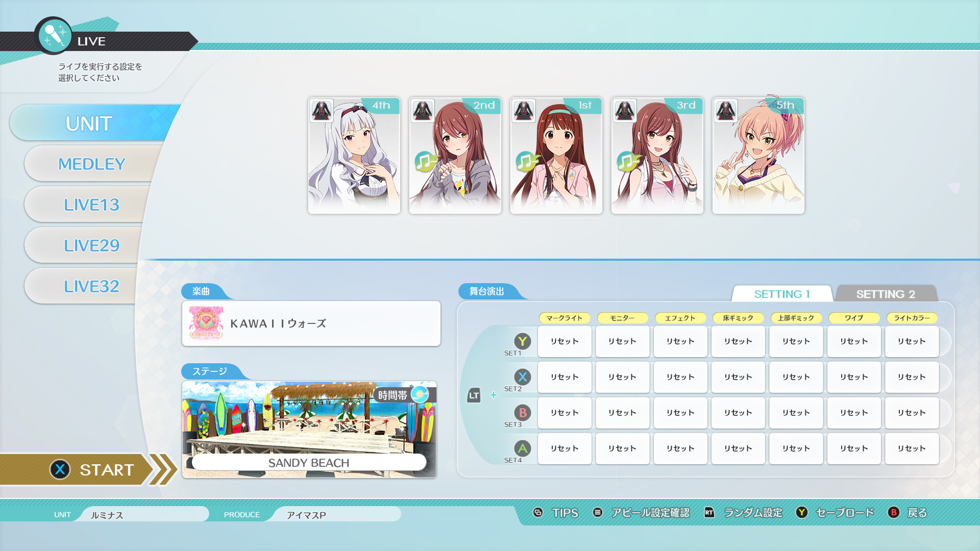
Task: Click the LIVE microphone icon in header
Action: pos(54,36)
